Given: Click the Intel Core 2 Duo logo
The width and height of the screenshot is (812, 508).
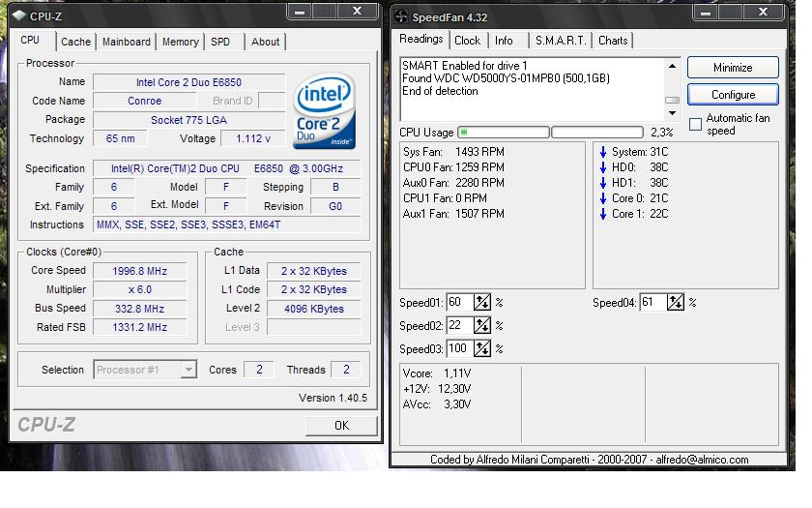Looking at the screenshot, I should pos(324,111).
